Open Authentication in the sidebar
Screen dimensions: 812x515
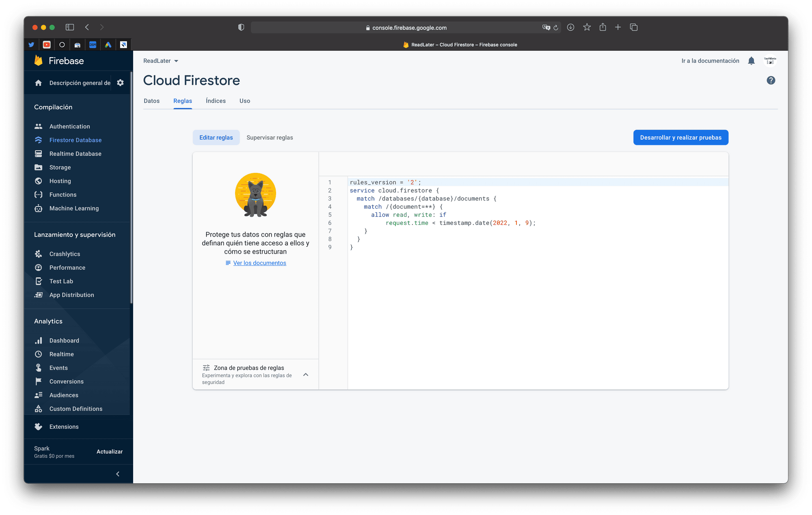click(69, 126)
